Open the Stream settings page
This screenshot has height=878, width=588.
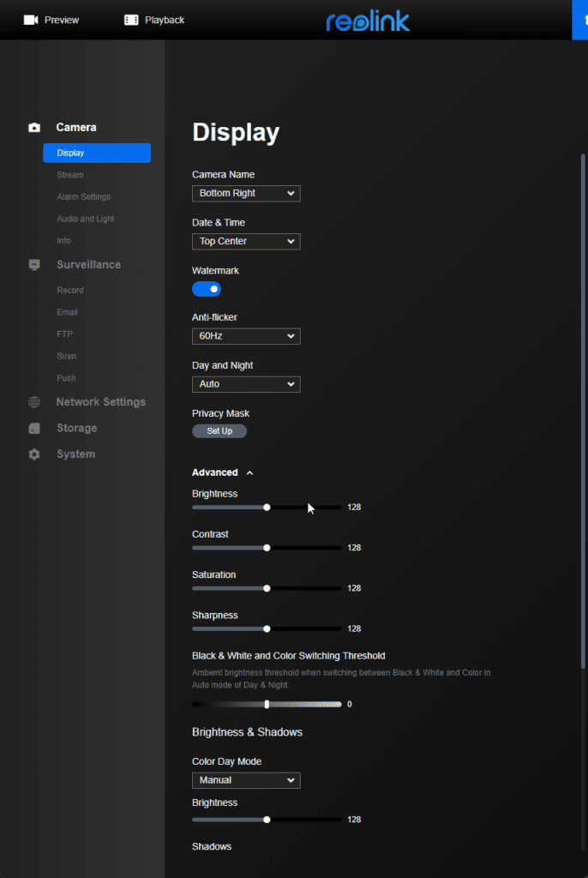70,175
